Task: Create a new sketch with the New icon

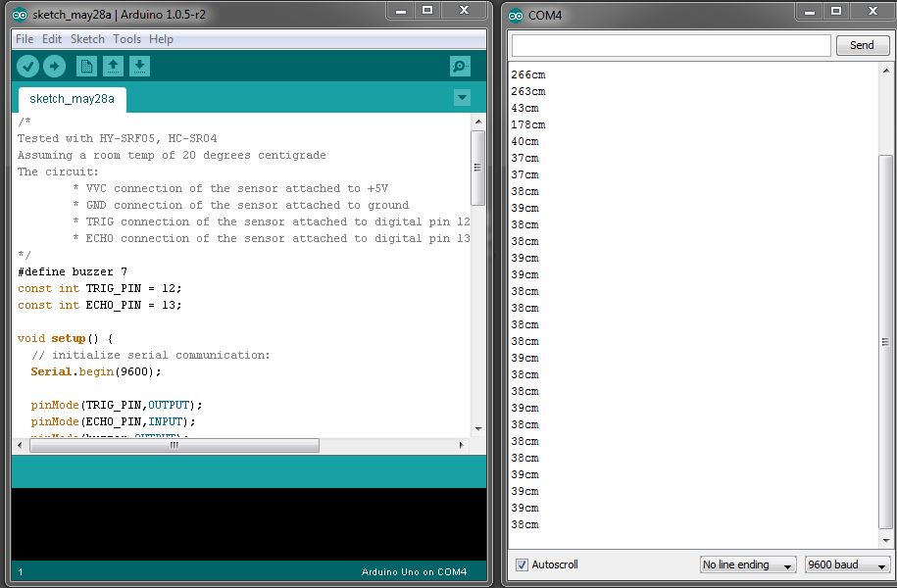Action: tap(86, 67)
